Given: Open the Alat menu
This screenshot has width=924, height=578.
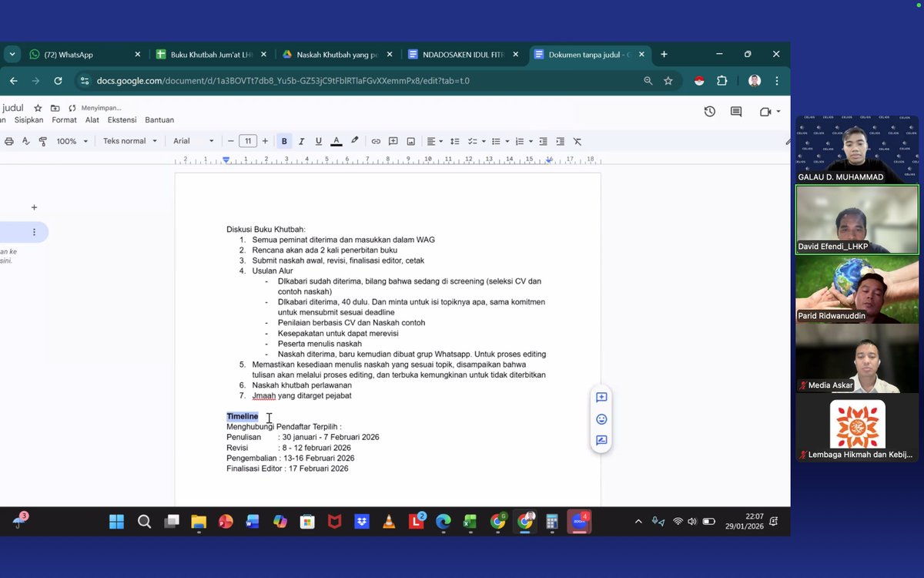Looking at the screenshot, I should 92,120.
